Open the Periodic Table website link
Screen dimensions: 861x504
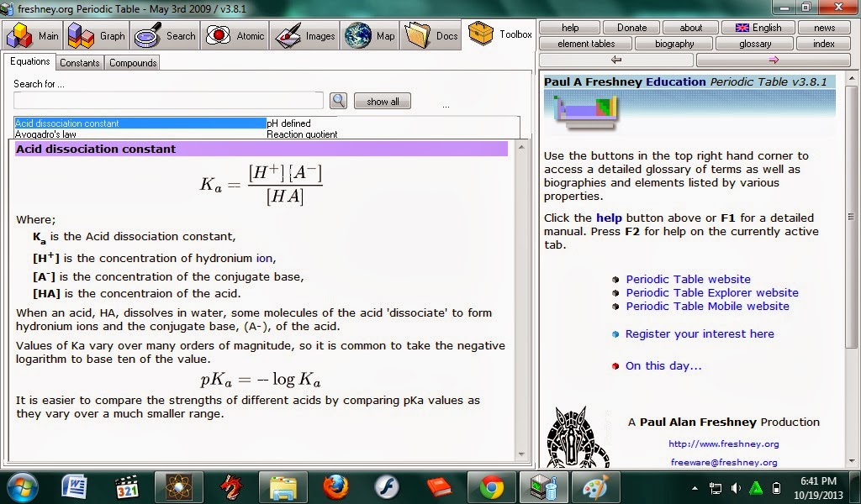pyautogui.click(x=688, y=279)
